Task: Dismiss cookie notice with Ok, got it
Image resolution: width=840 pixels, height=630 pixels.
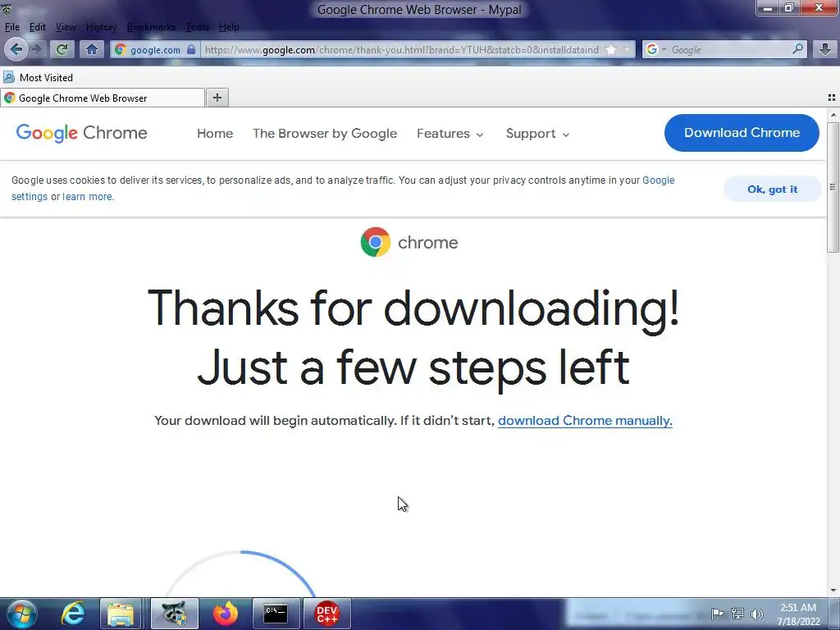Action: point(772,189)
